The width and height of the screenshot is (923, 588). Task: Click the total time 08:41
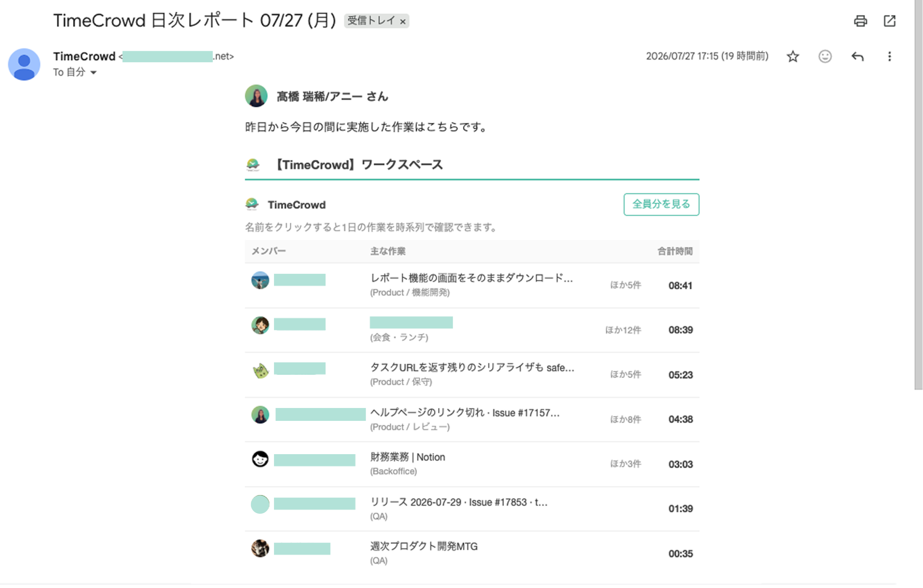click(681, 285)
